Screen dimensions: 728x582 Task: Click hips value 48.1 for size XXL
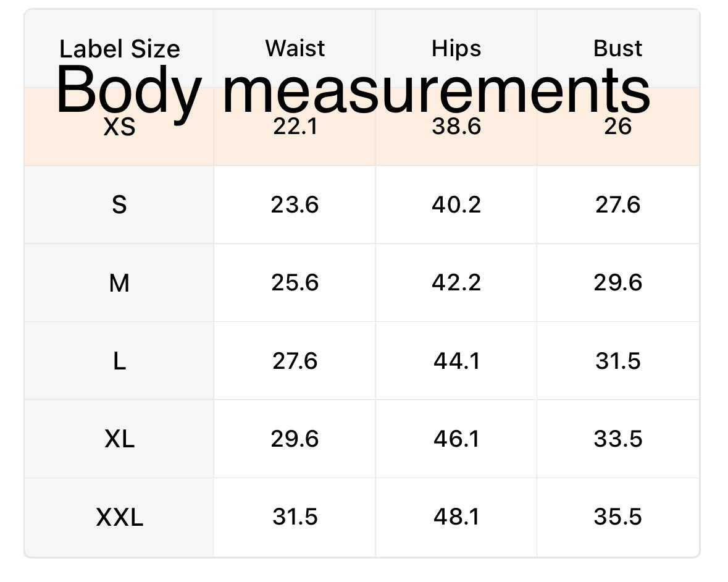[x=456, y=517]
